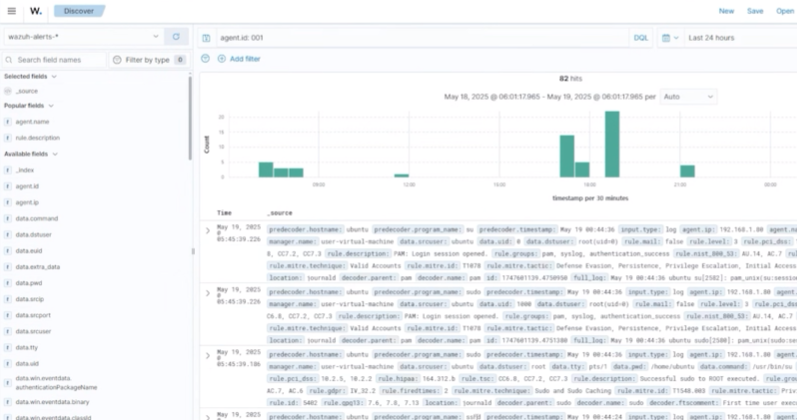
Task: Select the data.uid field
Action: [x=27, y=364]
